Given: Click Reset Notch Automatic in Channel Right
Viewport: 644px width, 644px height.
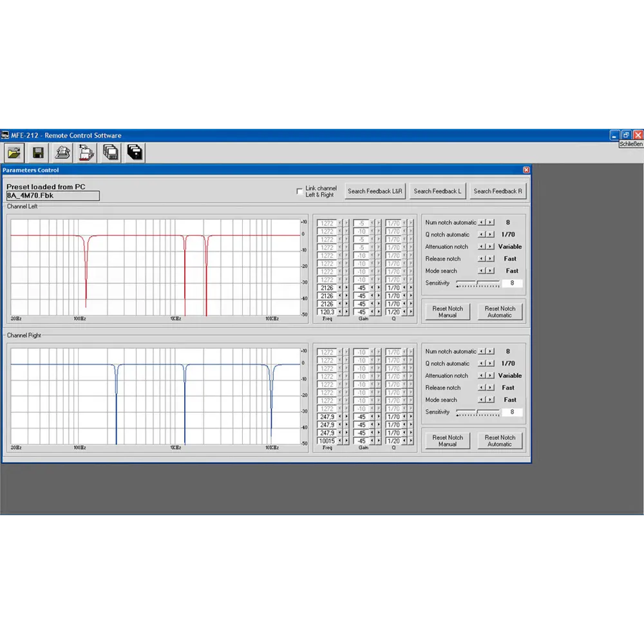Looking at the screenshot, I should (x=500, y=440).
